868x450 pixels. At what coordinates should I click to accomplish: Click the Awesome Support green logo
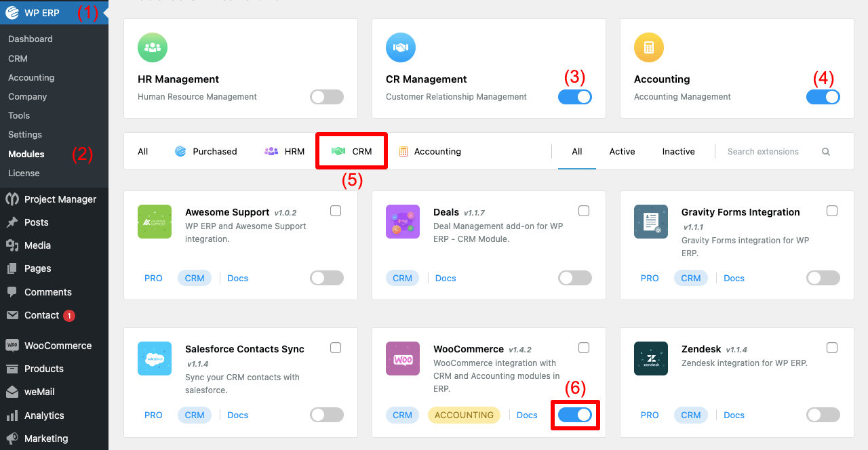pyautogui.click(x=155, y=222)
